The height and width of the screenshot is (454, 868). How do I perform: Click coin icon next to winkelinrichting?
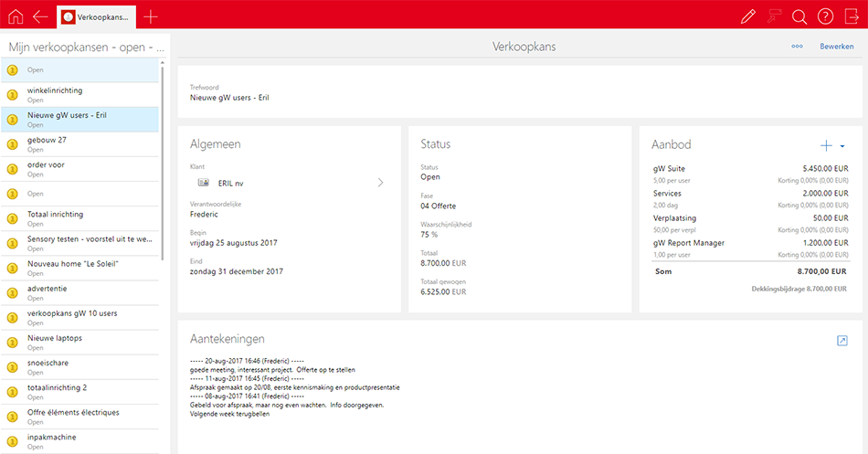click(12, 95)
